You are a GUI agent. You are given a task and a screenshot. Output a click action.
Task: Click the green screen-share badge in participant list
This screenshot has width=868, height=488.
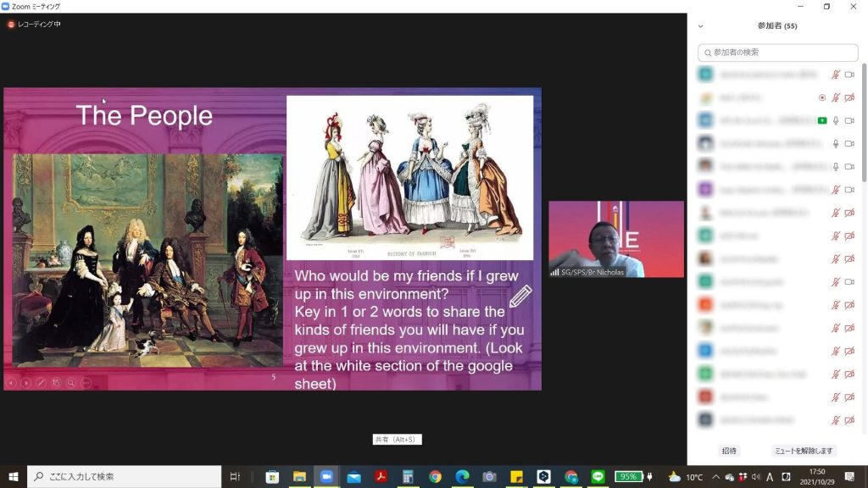pyautogui.click(x=822, y=120)
